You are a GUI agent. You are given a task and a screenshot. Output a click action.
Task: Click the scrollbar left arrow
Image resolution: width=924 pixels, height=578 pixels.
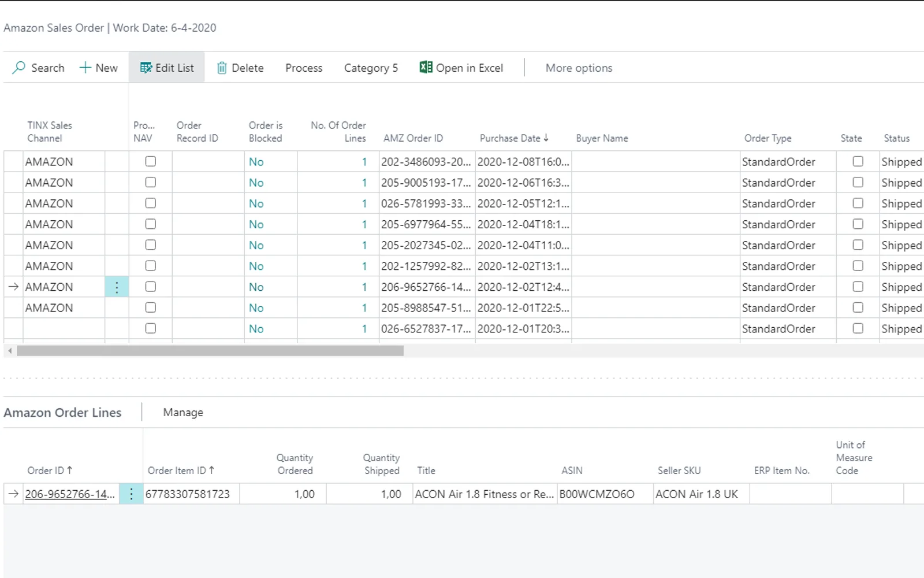pos(10,351)
